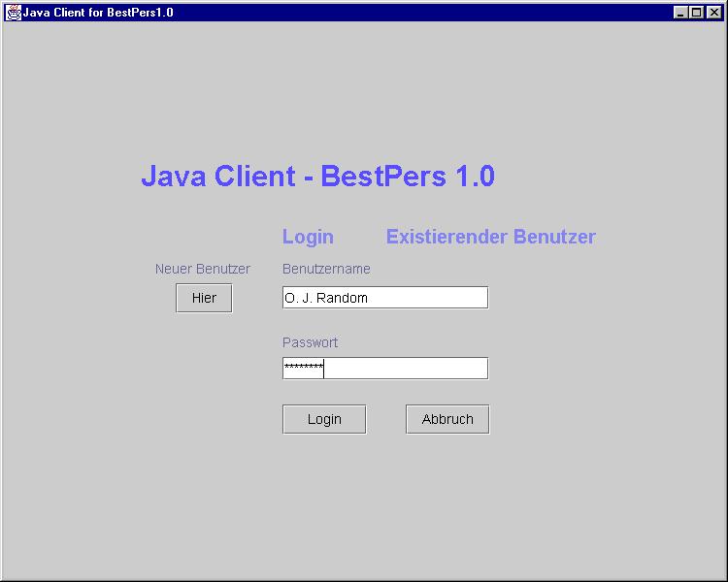Select the 'Existierender Benutzer' heading text
Viewport: 728px width, 582px height.
pyautogui.click(x=490, y=237)
